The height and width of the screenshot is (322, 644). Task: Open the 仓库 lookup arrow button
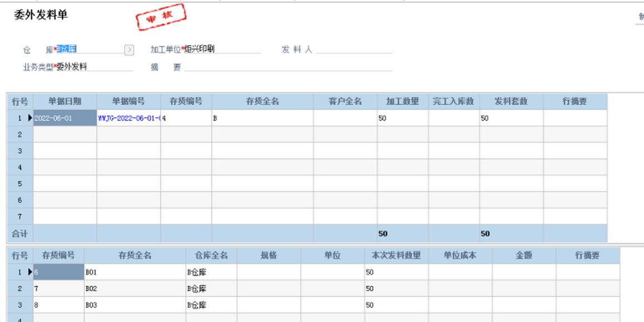click(129, 50)
